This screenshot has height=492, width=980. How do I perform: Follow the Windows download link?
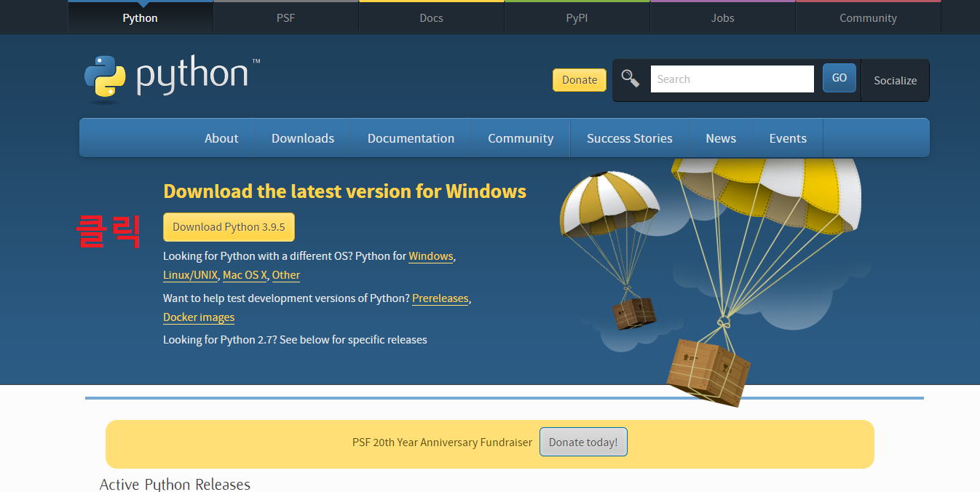tap(431, 256)
